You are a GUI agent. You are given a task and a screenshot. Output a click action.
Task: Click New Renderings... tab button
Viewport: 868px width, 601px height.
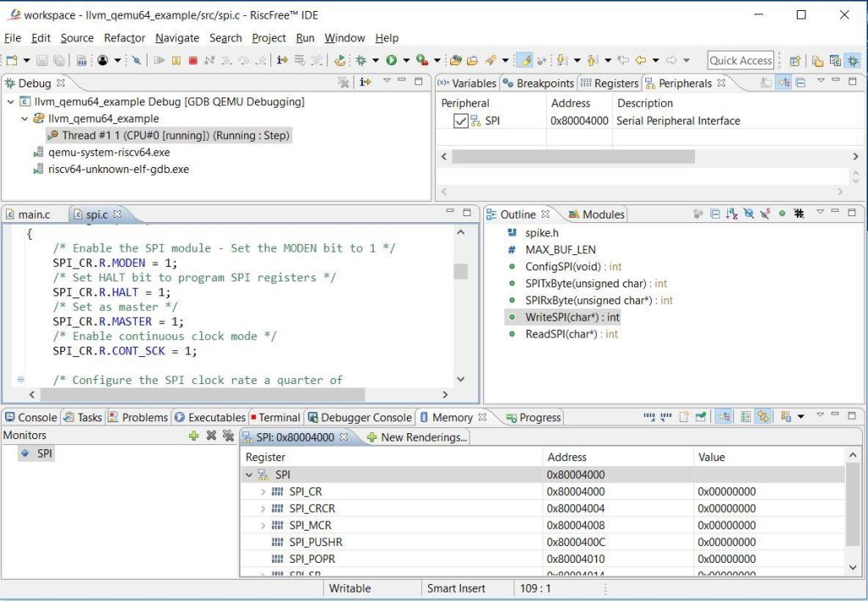pyautogui.click(x=417, y=437)
